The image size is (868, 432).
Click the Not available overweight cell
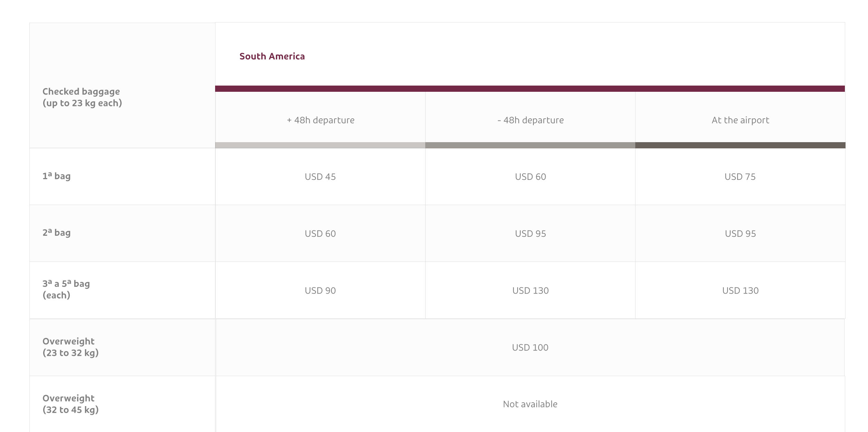pos(530,404)
